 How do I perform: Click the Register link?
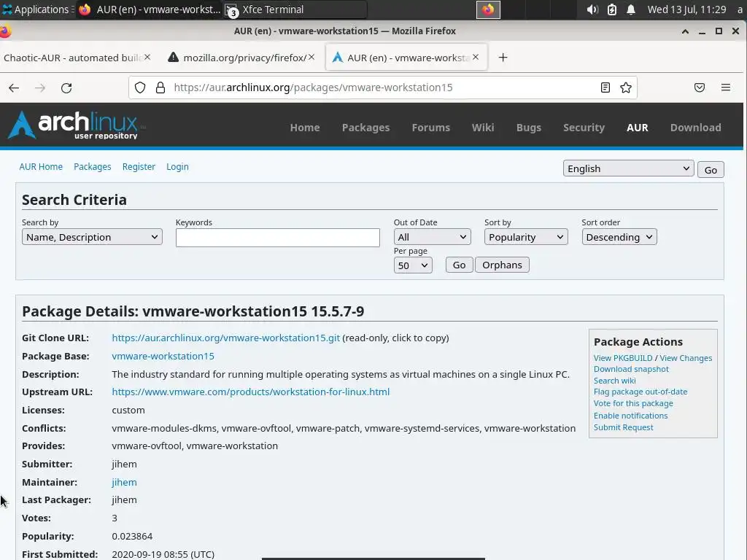(139, 167)
